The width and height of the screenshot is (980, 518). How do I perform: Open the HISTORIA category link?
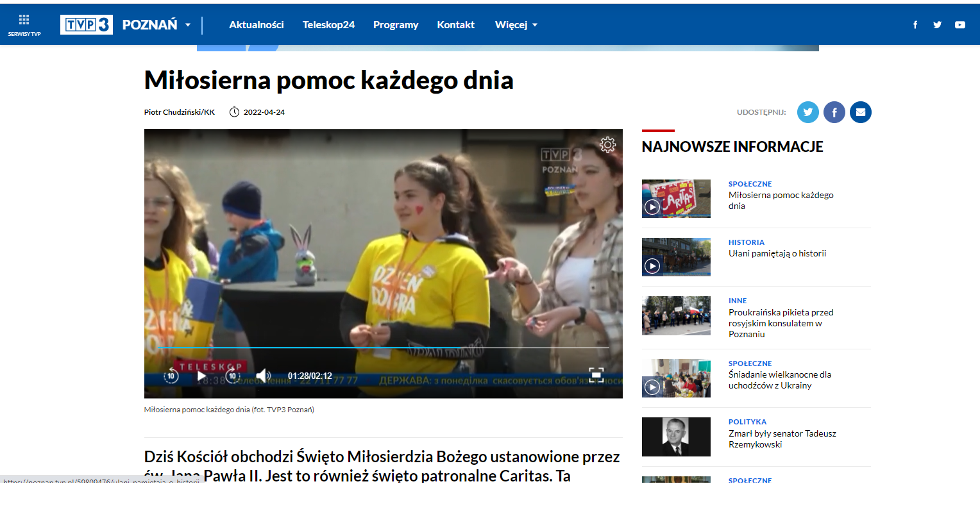coord(747,242)
